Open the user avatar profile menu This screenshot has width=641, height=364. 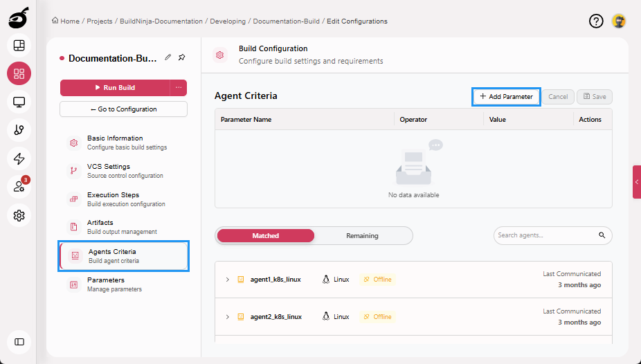click(x=619, y=21)
